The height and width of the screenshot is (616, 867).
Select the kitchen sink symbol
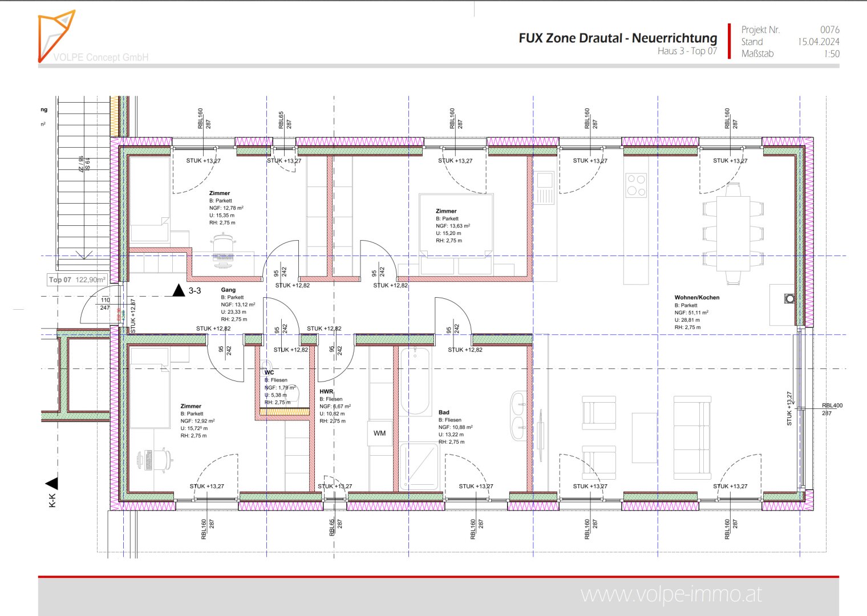point(544,188)
